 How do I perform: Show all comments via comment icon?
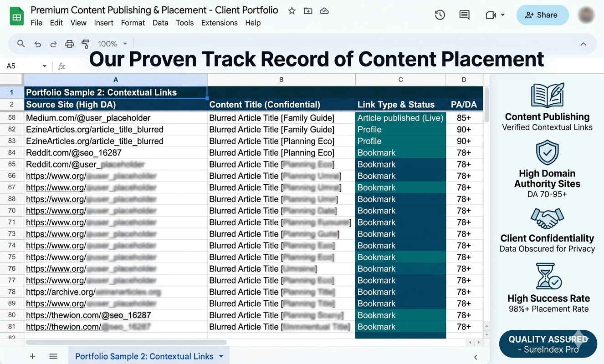(464, 15)
